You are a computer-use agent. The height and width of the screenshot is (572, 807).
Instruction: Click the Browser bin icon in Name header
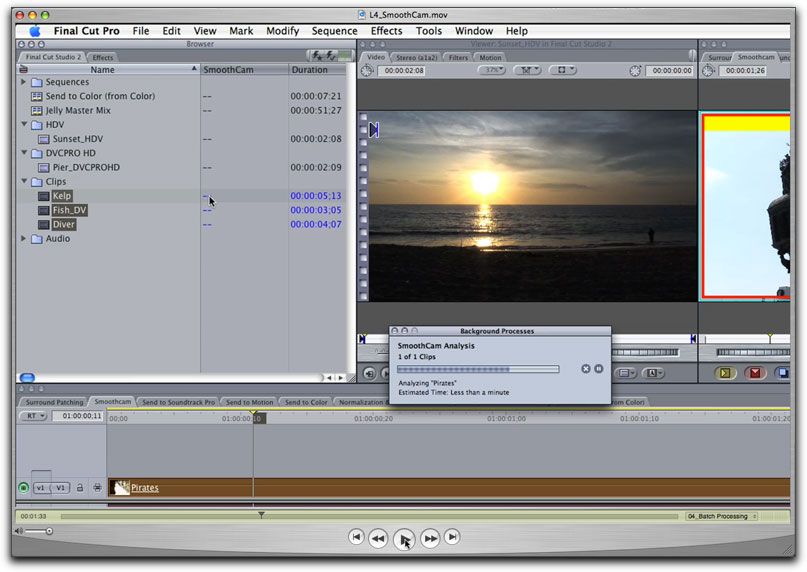(x=24, y=70)
